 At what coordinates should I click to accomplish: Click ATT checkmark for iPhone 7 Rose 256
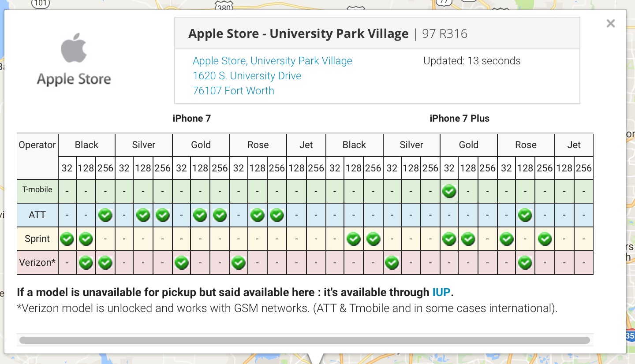pos(277,215)
